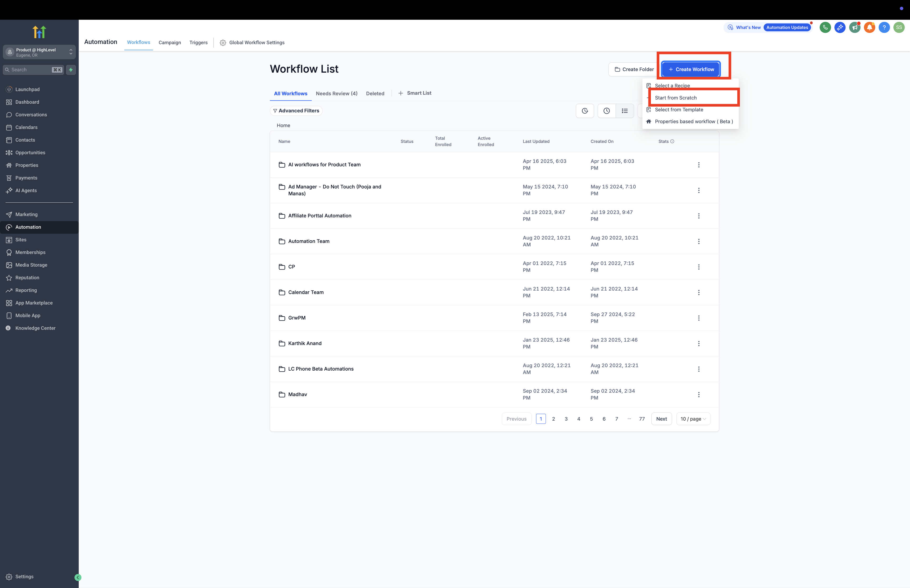
Task: Go to the Next page button
Action: 661,419
